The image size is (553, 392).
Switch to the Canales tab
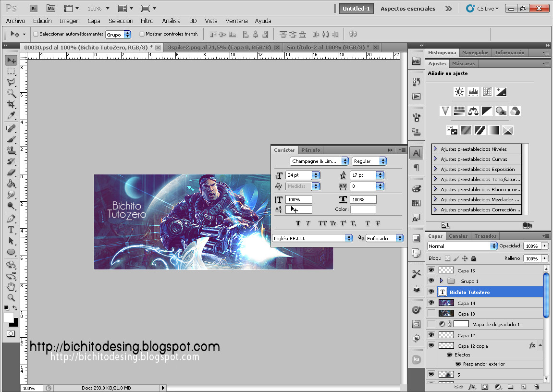pos(458,236)
